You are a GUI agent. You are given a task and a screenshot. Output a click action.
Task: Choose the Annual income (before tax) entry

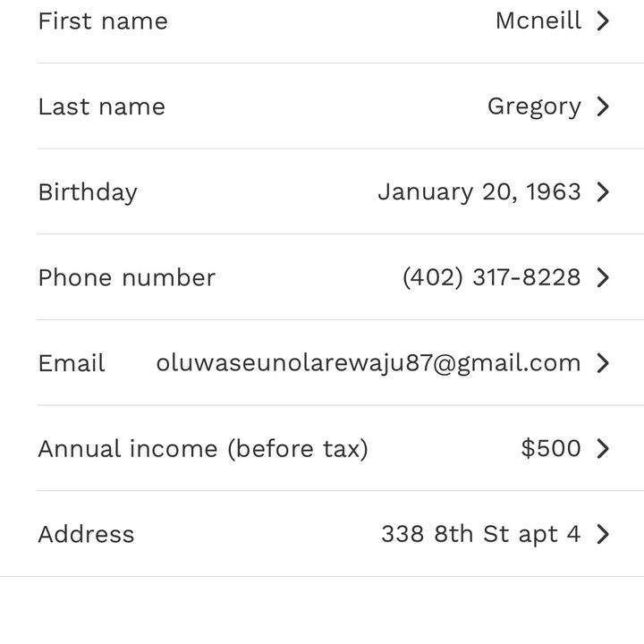coord(203,448)
